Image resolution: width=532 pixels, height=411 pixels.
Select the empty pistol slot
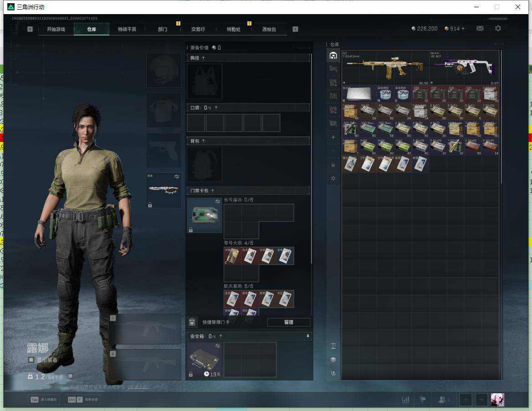163,150
